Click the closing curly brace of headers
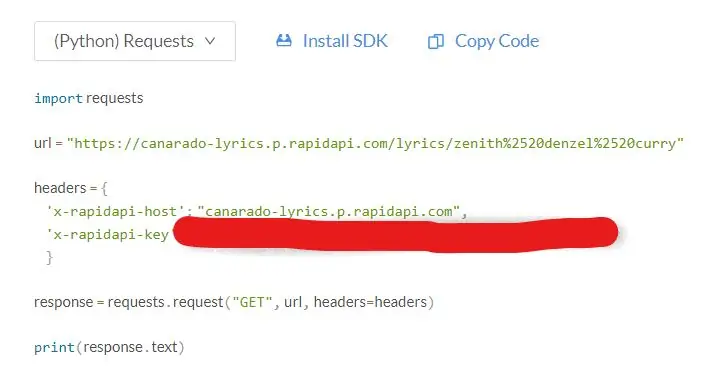 [x=49, y=257]
